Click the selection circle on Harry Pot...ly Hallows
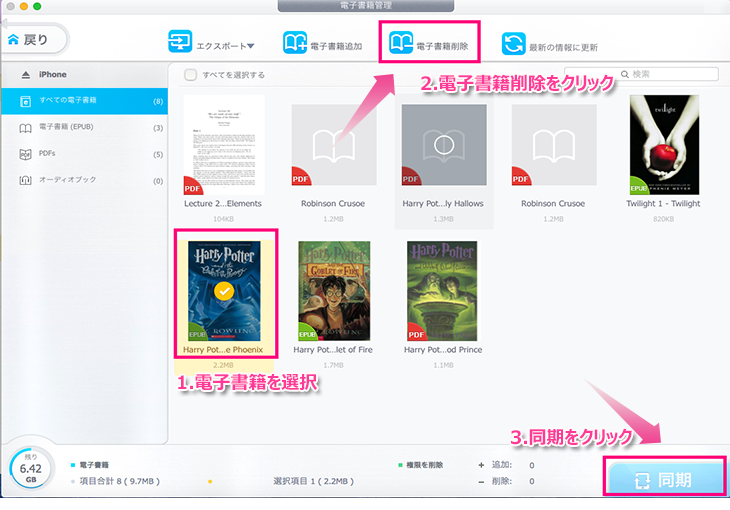Viewport: 730px width, 510px height. click(444, 145)
